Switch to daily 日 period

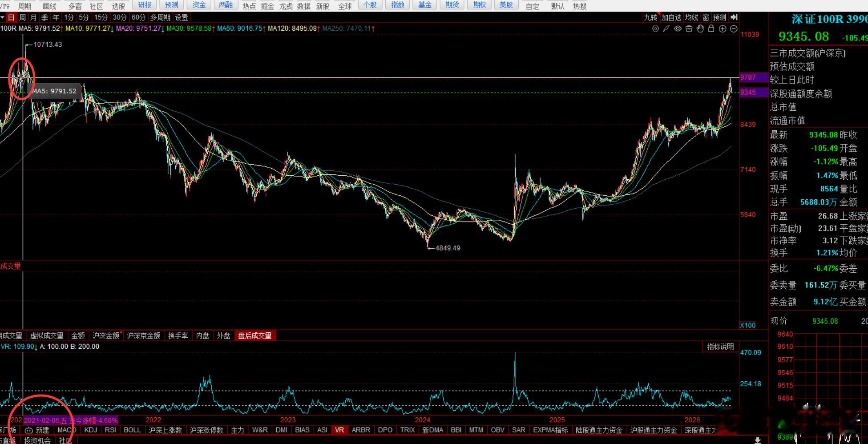coord(11,17)
